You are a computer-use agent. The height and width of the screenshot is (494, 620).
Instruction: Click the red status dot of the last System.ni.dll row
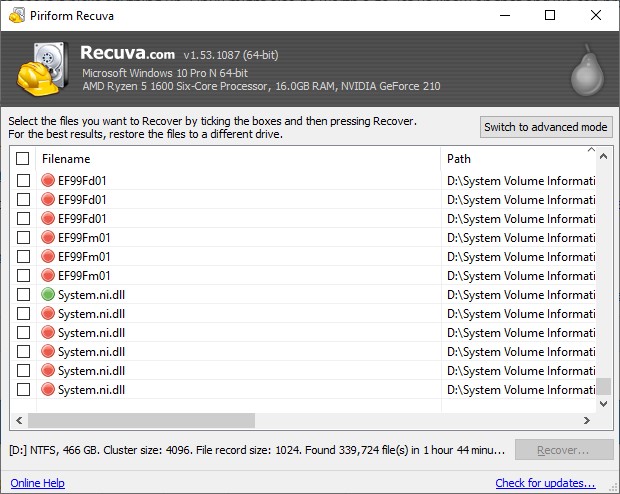pos(48,390)
